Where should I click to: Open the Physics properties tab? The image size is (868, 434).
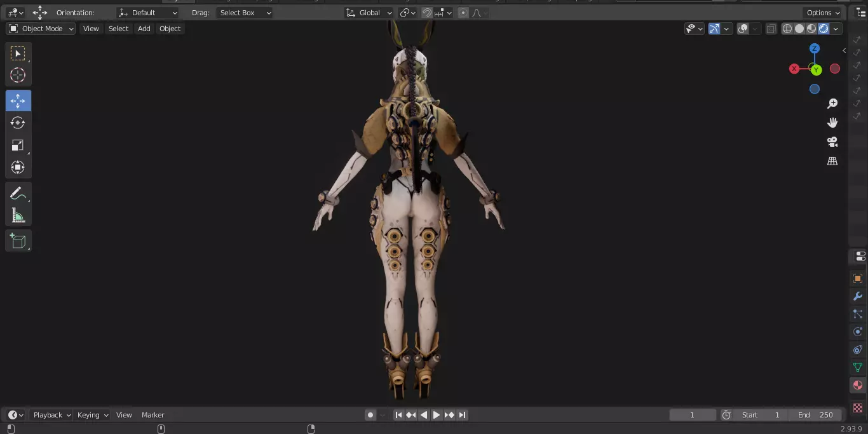[858, 332]
